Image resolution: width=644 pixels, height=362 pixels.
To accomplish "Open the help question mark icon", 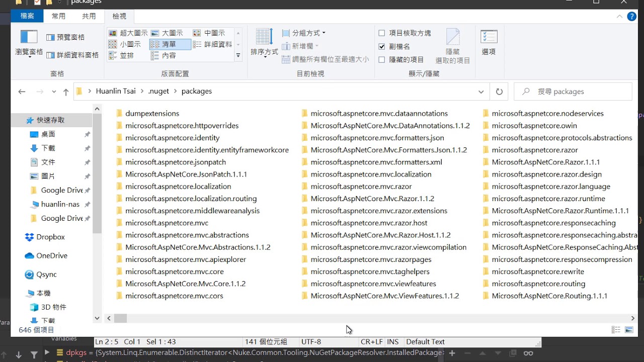I will click(632, 16).
